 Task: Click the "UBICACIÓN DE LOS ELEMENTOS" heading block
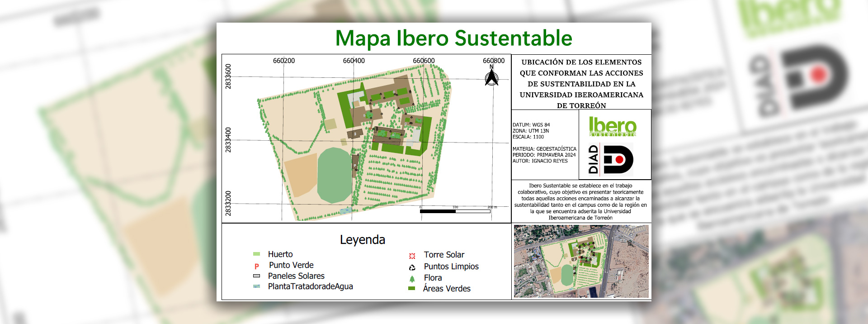click(x=581, y=84)
